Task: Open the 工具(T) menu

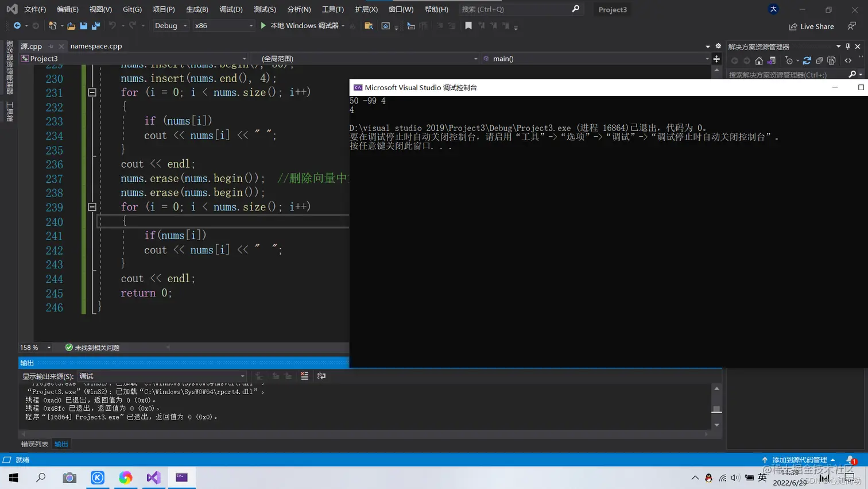Action: [332, 9]
